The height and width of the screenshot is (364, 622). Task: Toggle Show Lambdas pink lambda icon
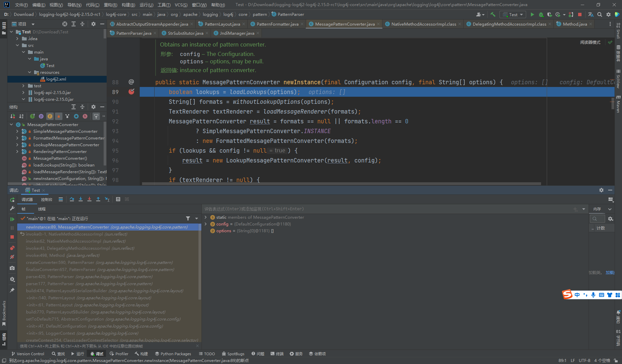(x=85, y=116)
